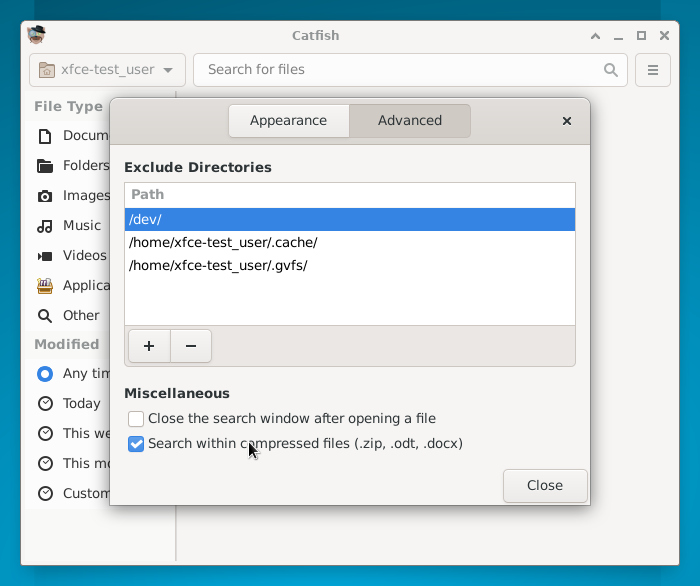Image resolution: width=700 pixels, height=586 pixels.
Task: Minimize the Catfish window
Action: click(x=618, y=36)
